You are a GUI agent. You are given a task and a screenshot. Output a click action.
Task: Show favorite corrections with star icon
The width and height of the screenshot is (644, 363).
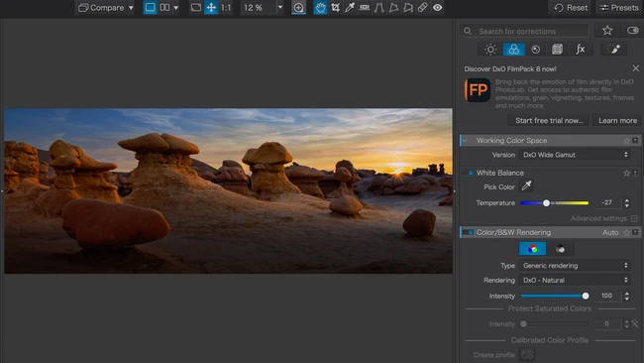pyautogui.click(x=607, y=30)
